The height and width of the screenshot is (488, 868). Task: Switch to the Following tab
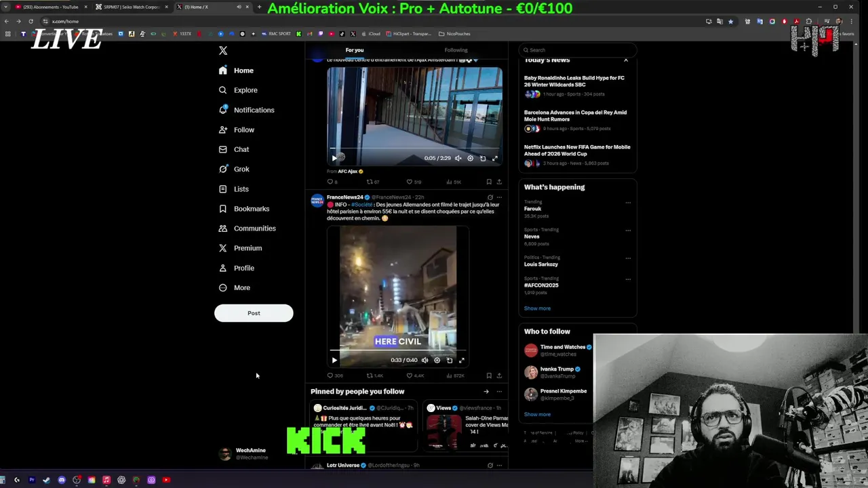456,50
